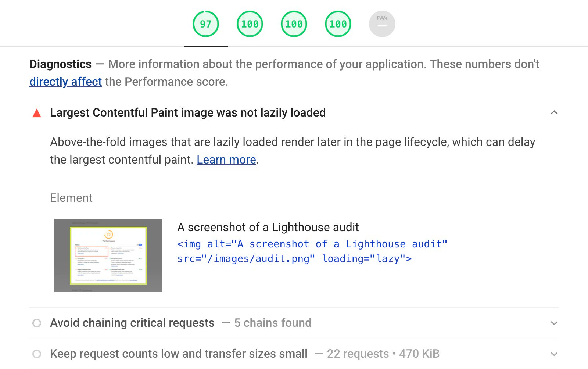Click the greyed-out PWA badge

[x=382, y=24]
